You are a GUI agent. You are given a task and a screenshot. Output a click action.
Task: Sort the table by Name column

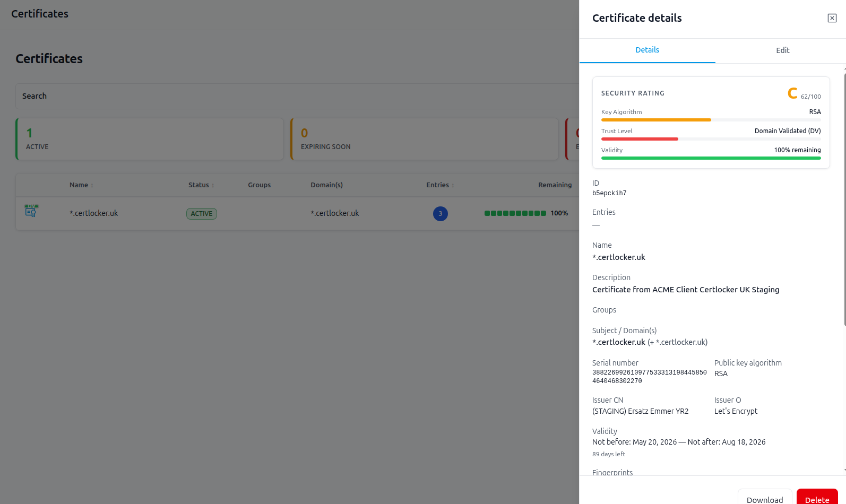pos(81,185)
